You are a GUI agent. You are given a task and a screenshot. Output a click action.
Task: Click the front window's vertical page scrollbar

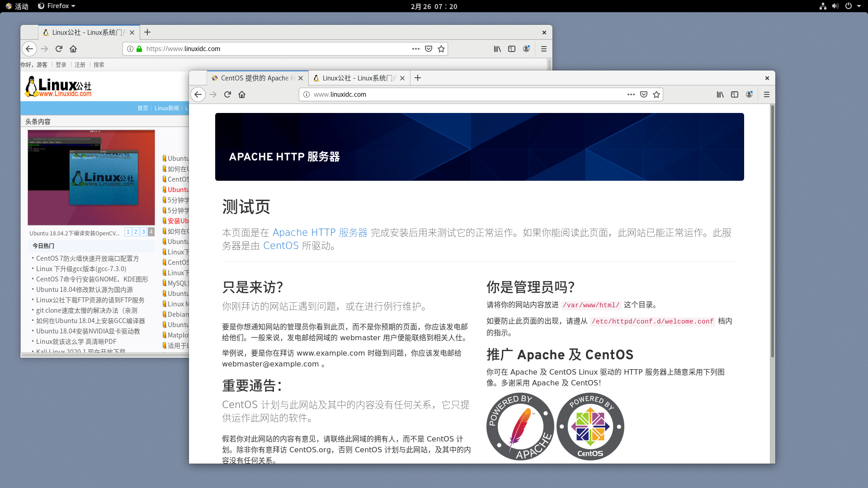(x=772, y=230)
